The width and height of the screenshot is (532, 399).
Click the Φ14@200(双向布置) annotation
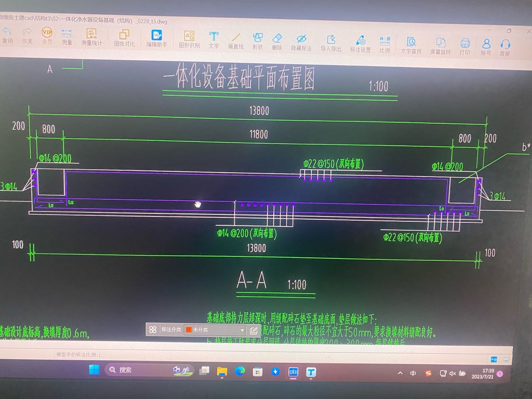247,233
